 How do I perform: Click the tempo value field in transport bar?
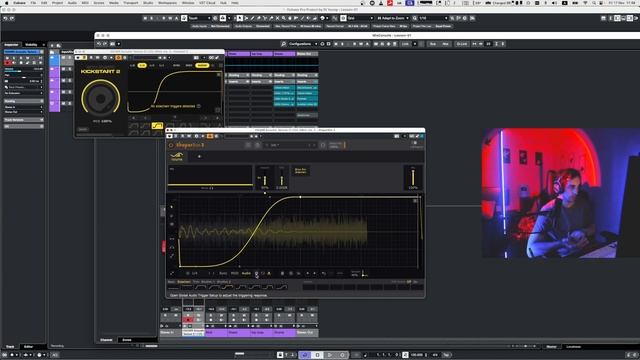tap(416, 355)
